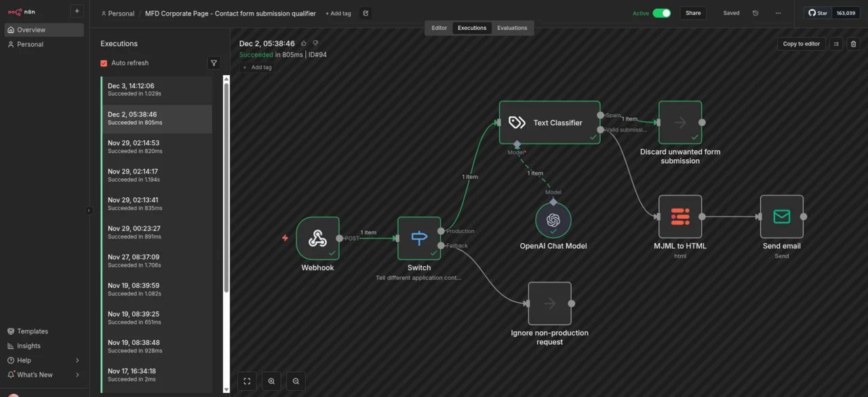Screen dimensions: 868x397
Task: Open the three-dot workflow options menu
Action: (x=778, y=13)
